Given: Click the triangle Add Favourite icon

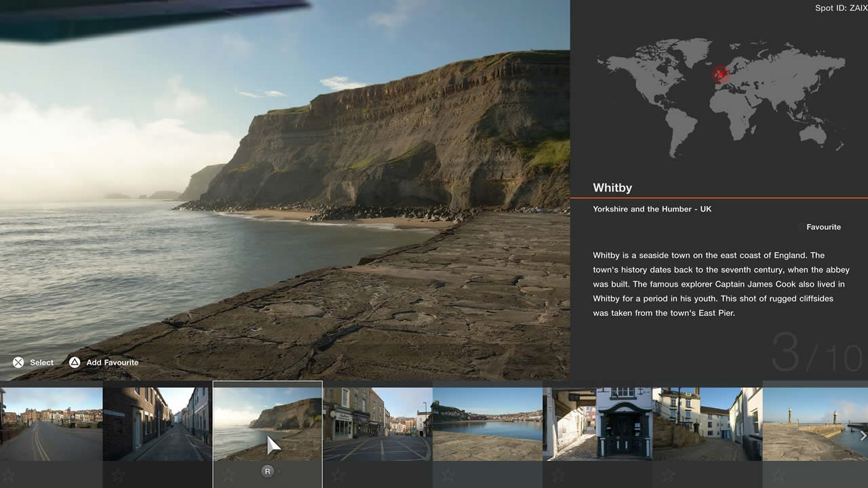Looking at the screenshot, I should coord(75,363).
